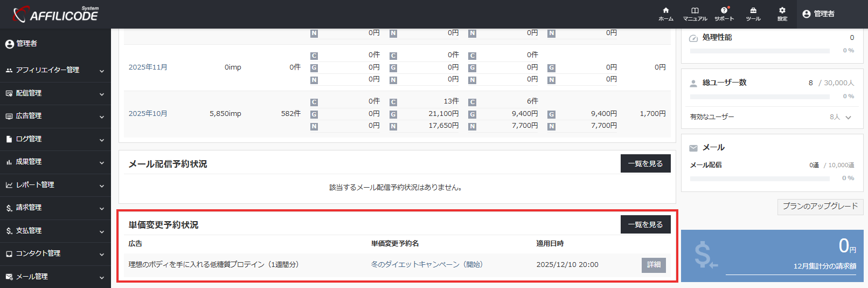Open 広告管理 menu item
Image resolution: width=868 pixels, height=288 pixels.
click(x=55, y=116)
